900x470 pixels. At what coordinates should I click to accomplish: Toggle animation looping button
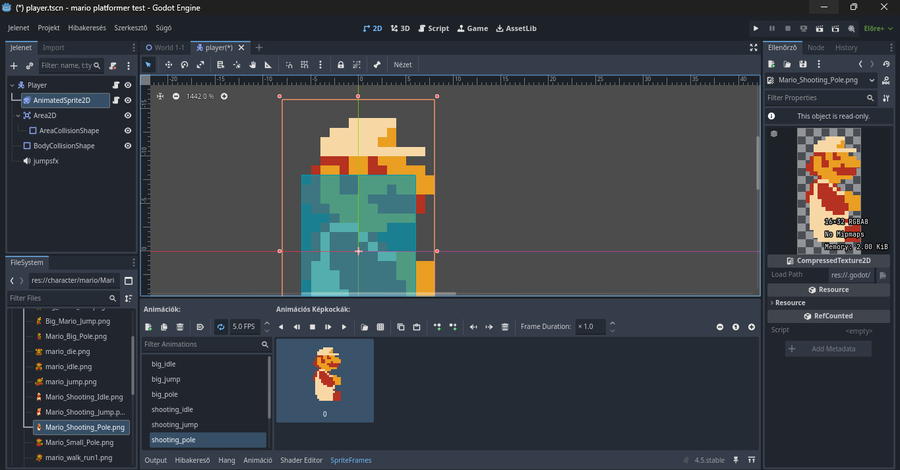point(220,327)
